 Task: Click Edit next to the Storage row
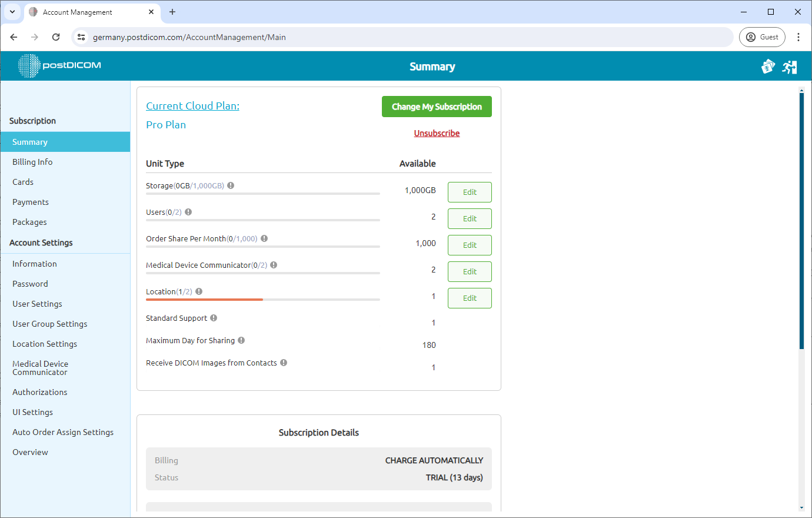(x=470, y=192)
